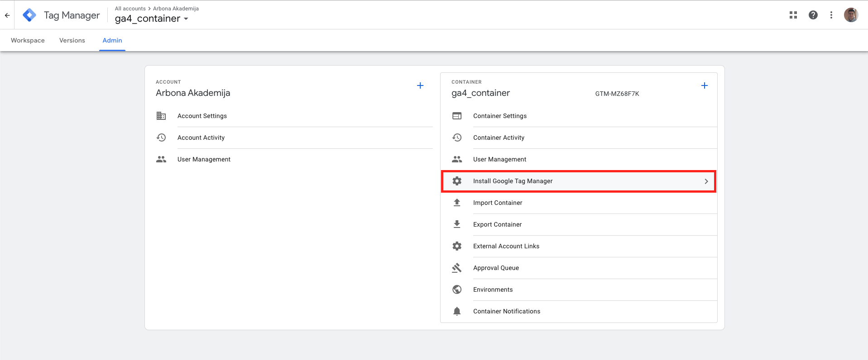
Task: Click the Tag Manager title text
Action: pos(72,15)
